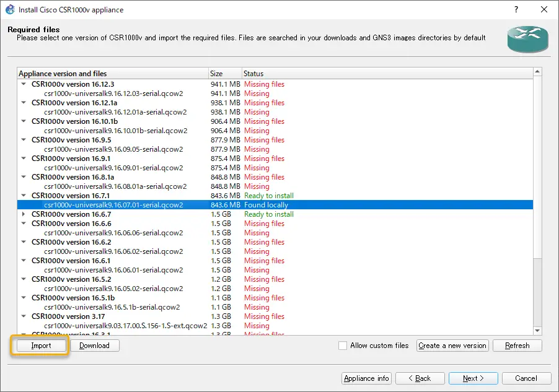
Task: Select the CSR1000v version 16.9.1 row
Action: click(x=275, y=159)
